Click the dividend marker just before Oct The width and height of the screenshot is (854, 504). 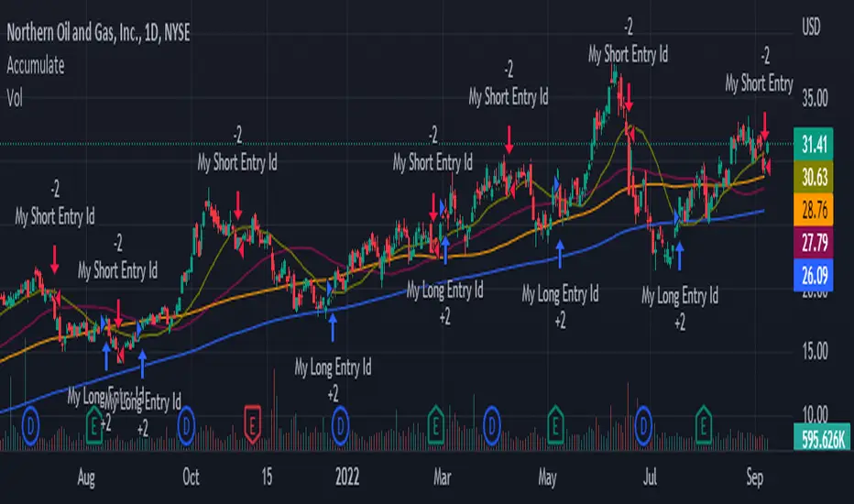(x=186, y=425)
